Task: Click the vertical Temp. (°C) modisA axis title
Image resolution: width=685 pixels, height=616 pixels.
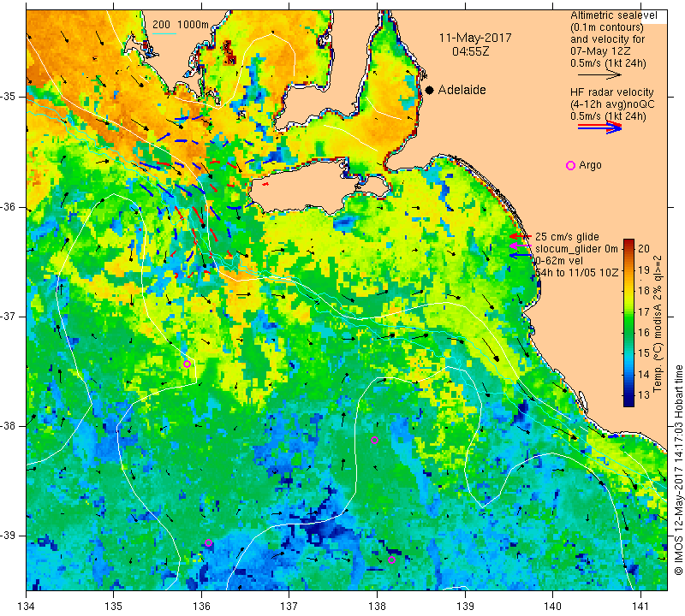Action: pyautogui.click(x=658, y=323)
